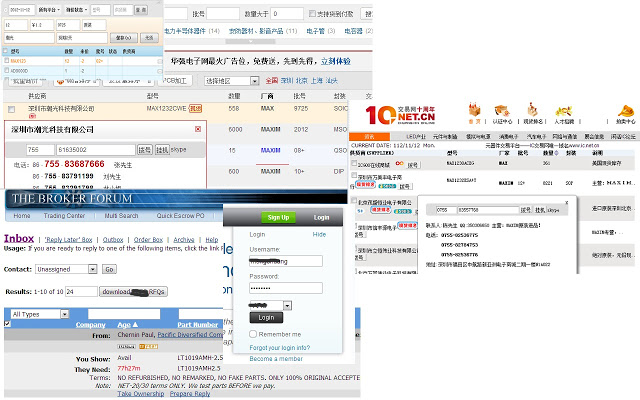Click the download RFQs button
Viewport: 640px width, 400px height.
tap(133, 291)
